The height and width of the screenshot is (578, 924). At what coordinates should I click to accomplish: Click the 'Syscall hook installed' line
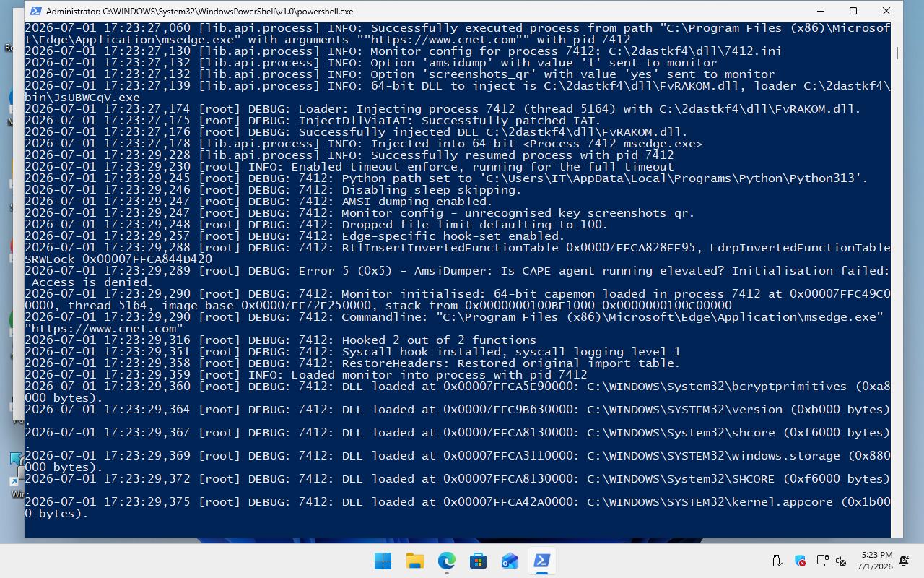352,352
